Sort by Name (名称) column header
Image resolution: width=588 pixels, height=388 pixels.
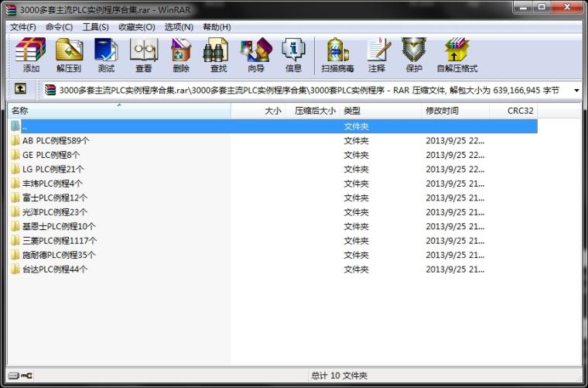pyautogui.click(x=119, y=111)
